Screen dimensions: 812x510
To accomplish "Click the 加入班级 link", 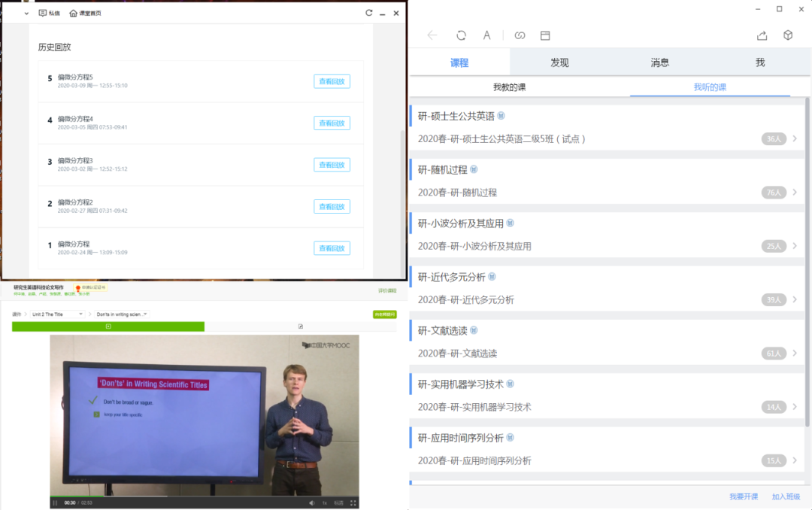I will (x=786, y=496).
